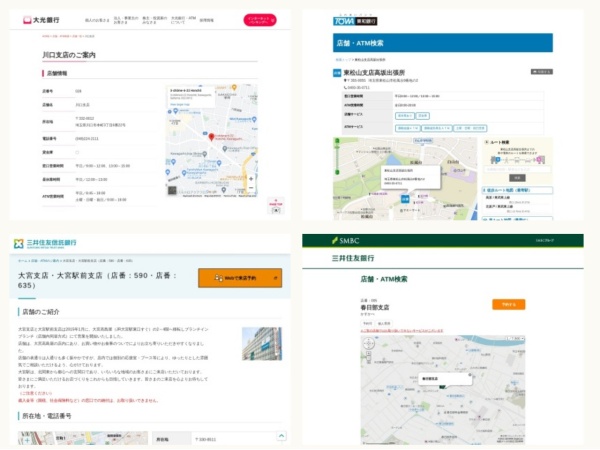This screenshot has width=600, height=450.
Task: Open first menu item beside 大光銀行 logo
Action: coord(97,20)
